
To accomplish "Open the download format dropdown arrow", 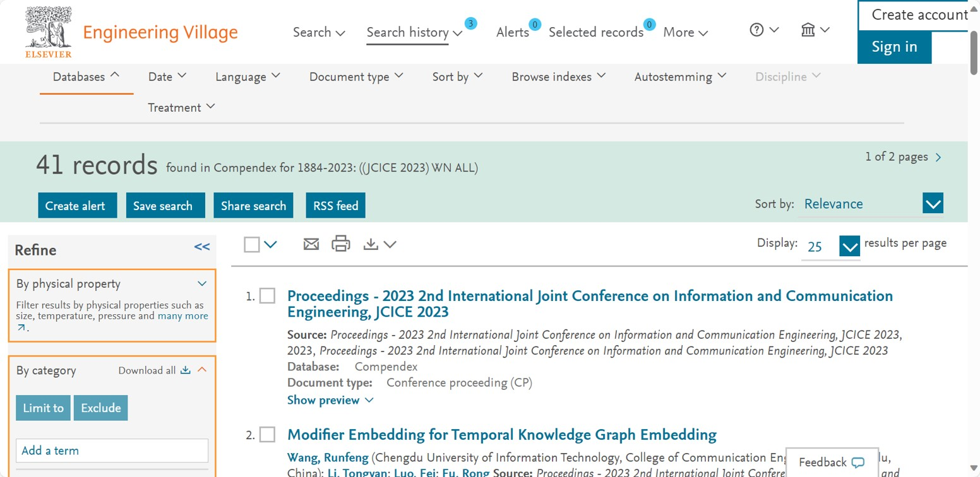I will pyautogui.click(x=390, y=244).
